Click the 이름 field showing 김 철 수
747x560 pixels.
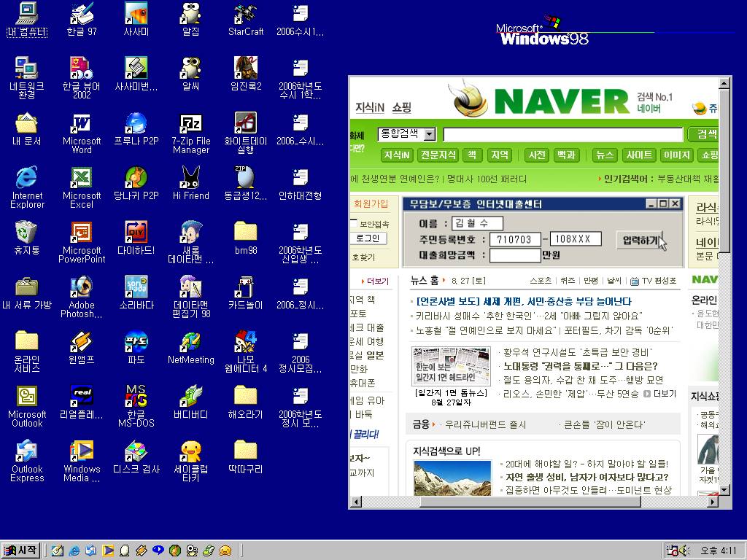coord(478,223)
